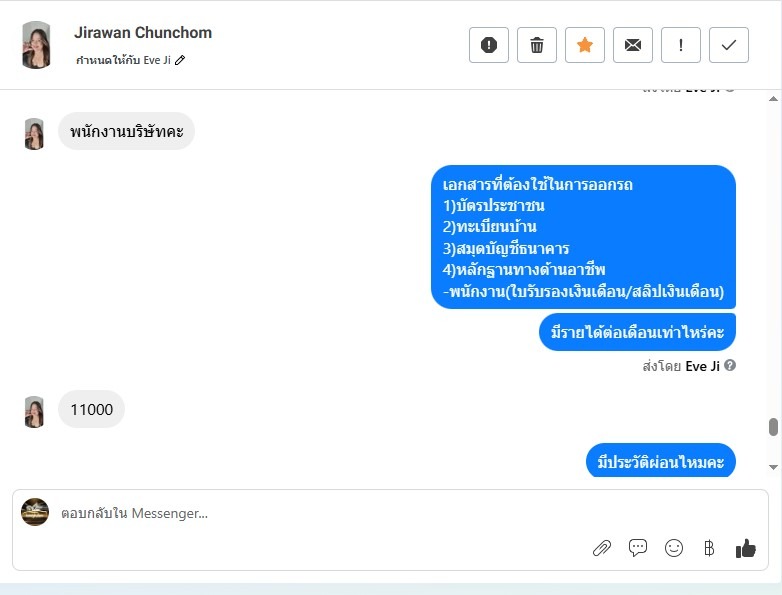Flag conversation with the exclamation mark button

pyautogui.click(x=681, y=45)
